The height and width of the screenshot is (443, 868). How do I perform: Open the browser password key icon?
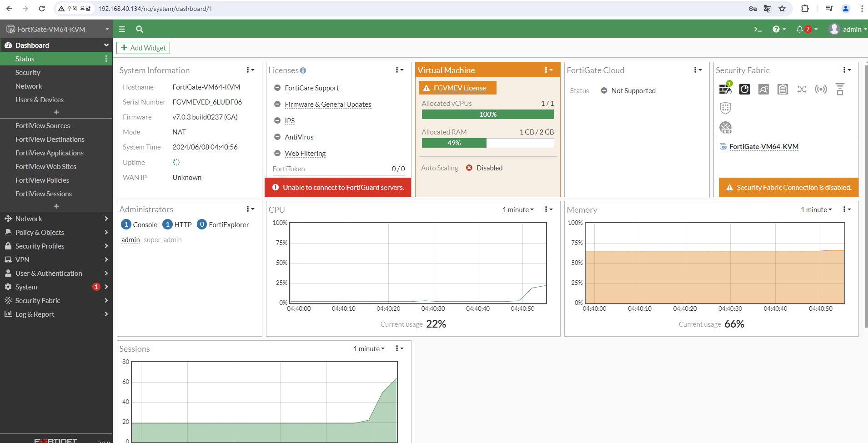(753, 9)
